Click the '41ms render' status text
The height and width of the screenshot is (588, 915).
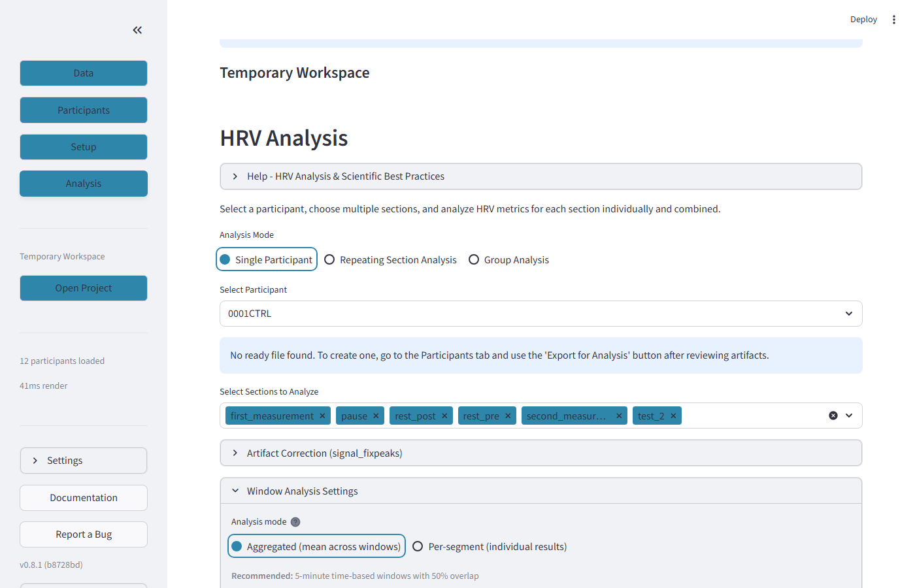[x=44, y=385]
